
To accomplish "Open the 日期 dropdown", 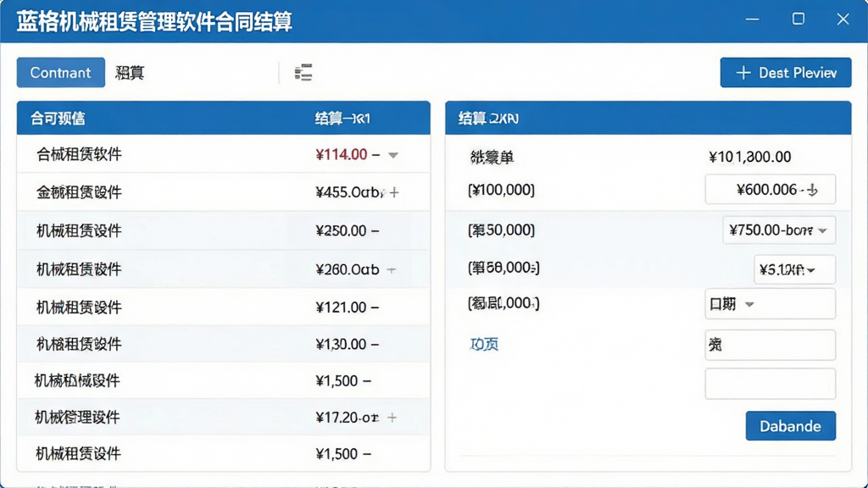I will [770, 304].
